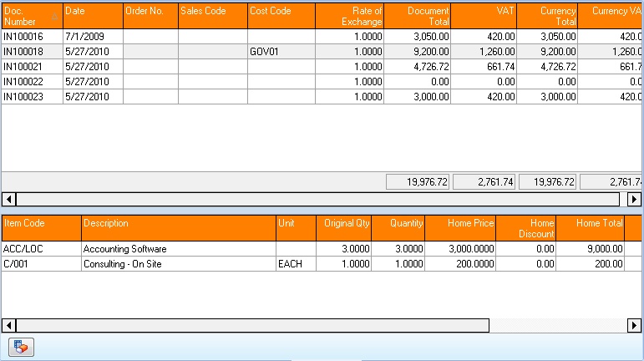
Task: Click the Sales Code column header
Action: 213,16
